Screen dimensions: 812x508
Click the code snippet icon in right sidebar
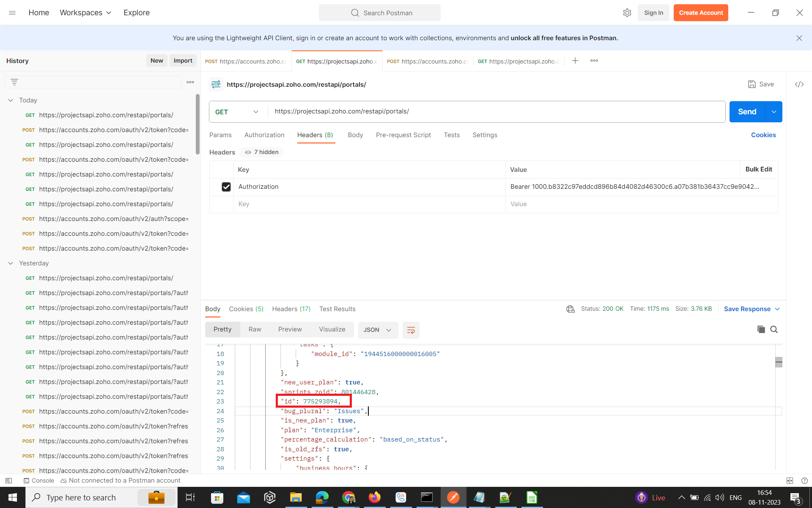[799, 84]
